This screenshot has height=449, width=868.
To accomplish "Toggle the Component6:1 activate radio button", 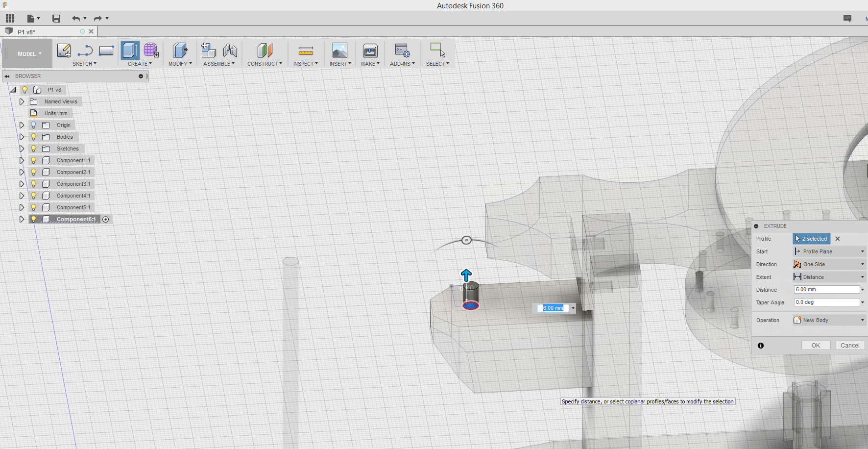I will (x=105, y=219).
